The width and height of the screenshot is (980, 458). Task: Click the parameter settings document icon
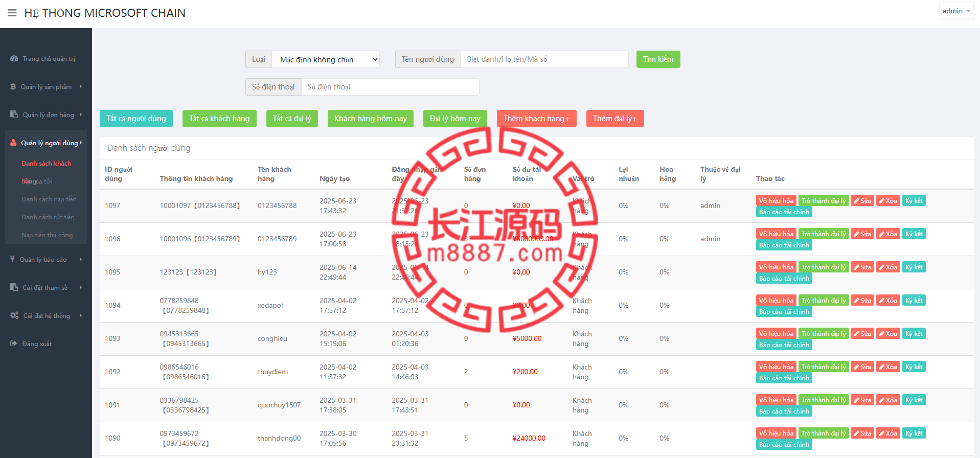[14, 287]
